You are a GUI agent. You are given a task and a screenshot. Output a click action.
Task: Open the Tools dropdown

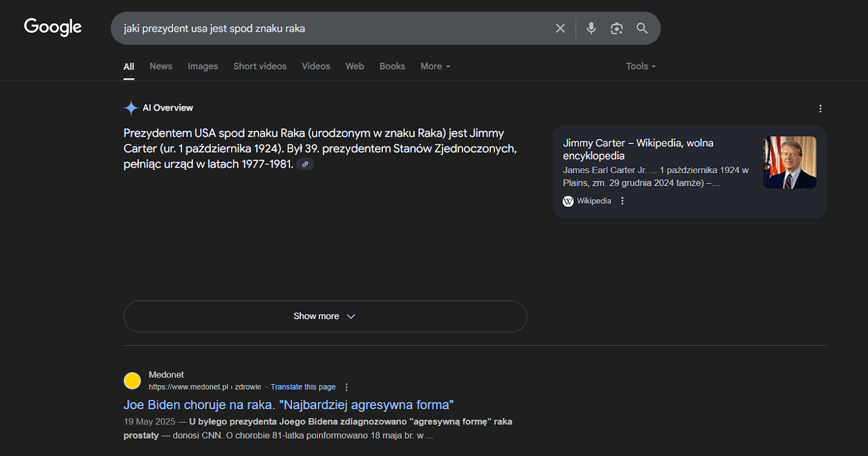click(641, 66)
